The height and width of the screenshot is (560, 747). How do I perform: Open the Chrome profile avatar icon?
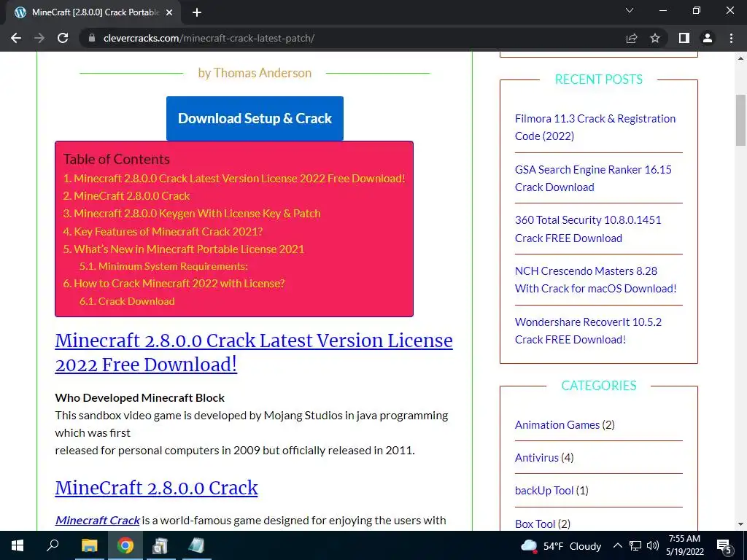coord(708,38)
